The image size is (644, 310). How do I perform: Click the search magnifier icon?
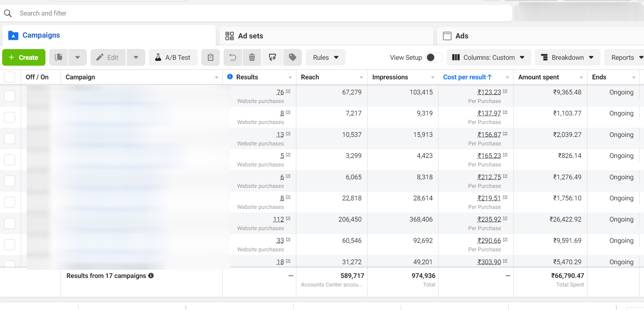tap(8, 13)
